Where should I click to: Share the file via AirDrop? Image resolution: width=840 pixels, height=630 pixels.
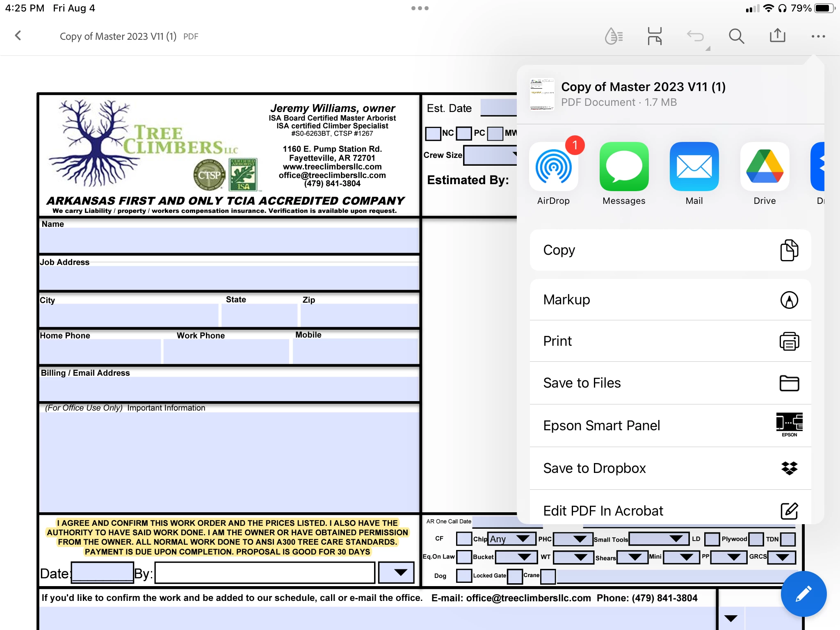553,167
